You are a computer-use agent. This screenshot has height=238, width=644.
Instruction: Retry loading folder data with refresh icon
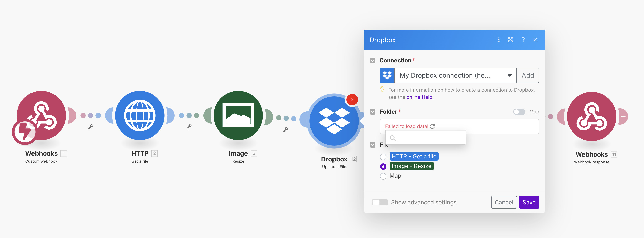[432, 126]
